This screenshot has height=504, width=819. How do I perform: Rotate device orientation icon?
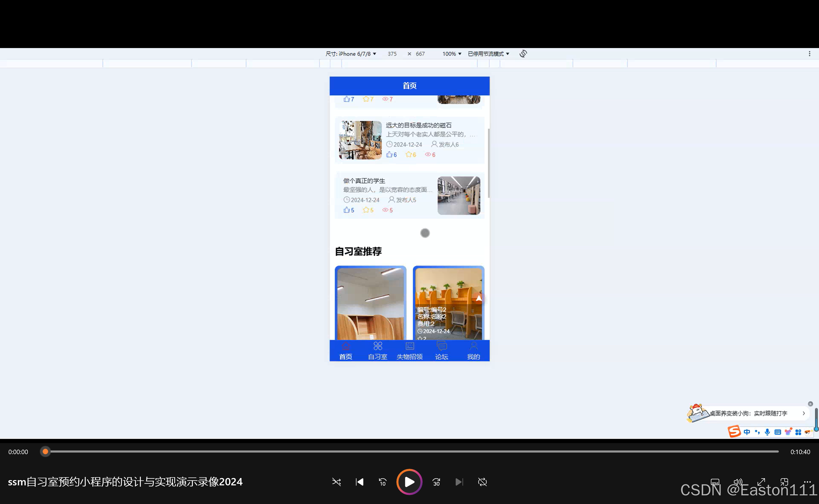pos(523,54)
